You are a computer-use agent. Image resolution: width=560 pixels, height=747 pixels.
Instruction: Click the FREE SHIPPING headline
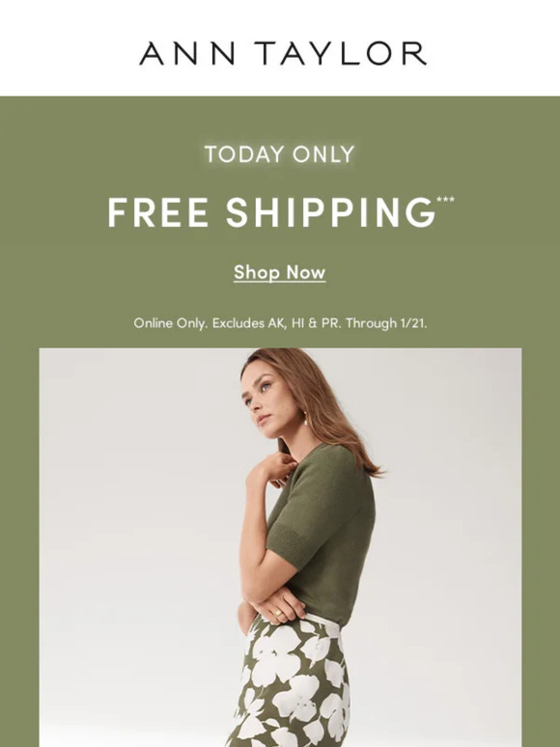tap(281, 212)
